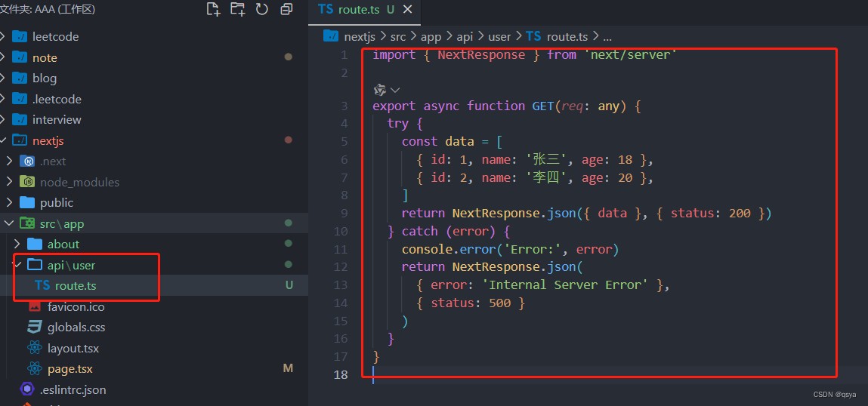Click the favicon.ico image file icon
Screen dimensions: 868x406
tap(35, 306)
